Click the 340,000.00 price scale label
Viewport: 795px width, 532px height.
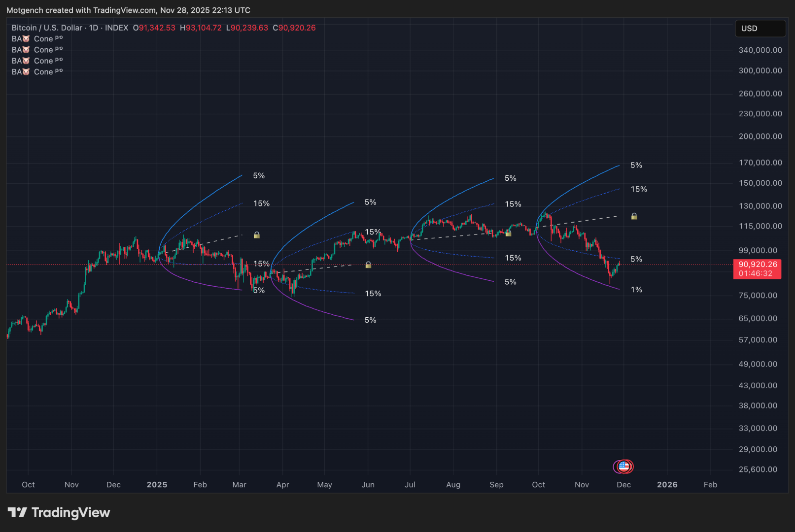pyautogui.click(x=760, y=50)
